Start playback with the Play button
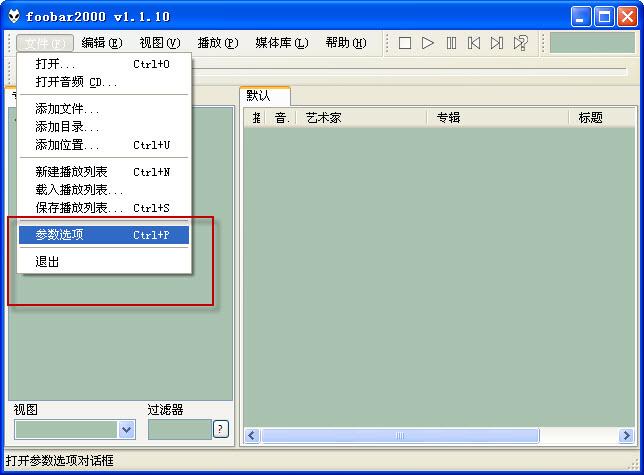The image size is (644, 475). (428, 43)
